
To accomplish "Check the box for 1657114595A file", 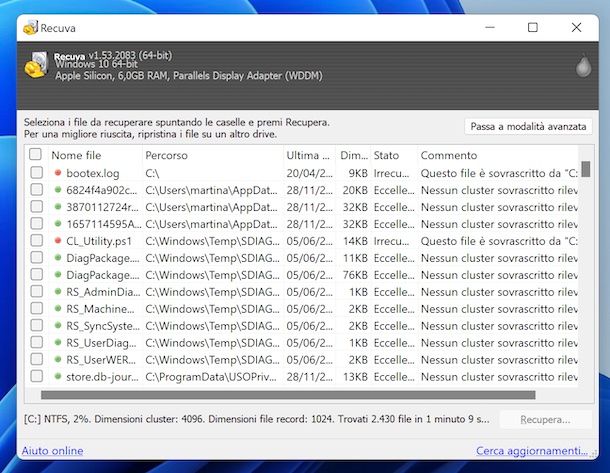I will 37,223.
